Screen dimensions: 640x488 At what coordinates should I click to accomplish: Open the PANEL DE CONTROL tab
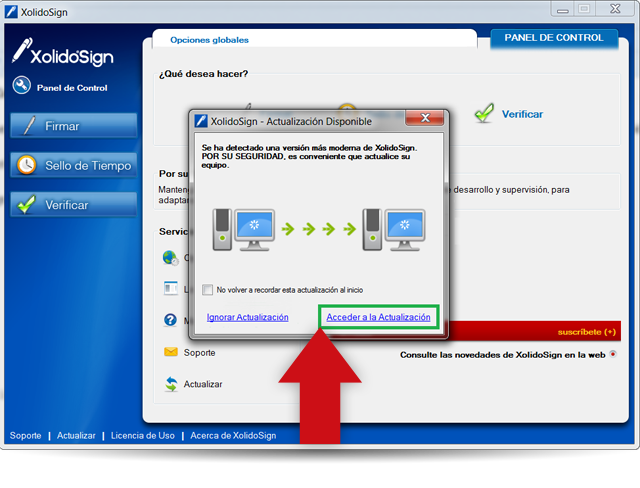[554, 38]
